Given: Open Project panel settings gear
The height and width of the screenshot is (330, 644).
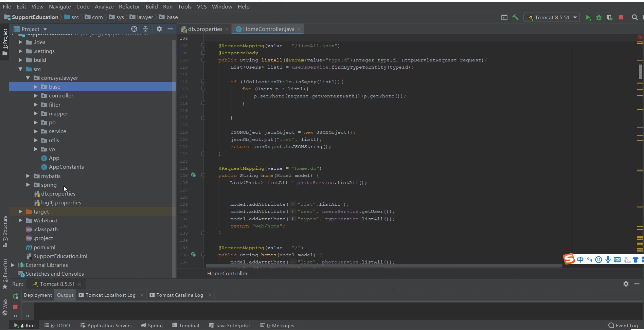Looking at the screenshot, I should [159, 29].
